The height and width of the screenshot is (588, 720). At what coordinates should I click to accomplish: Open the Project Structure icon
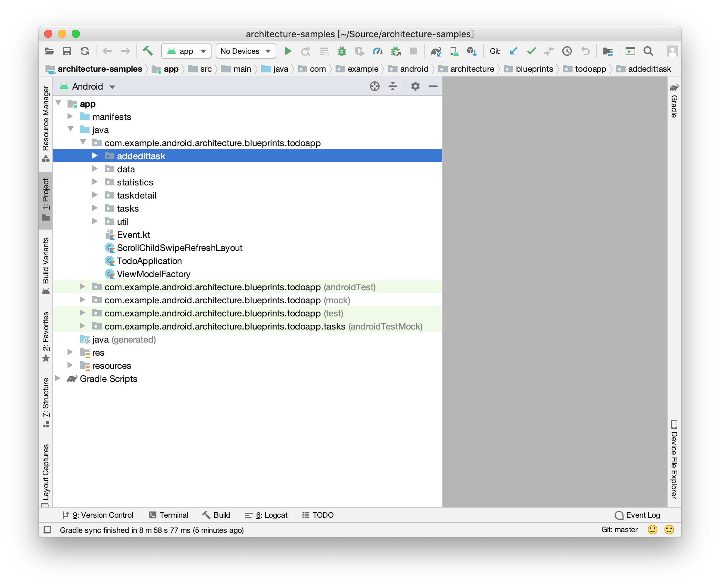pos(608,51)
